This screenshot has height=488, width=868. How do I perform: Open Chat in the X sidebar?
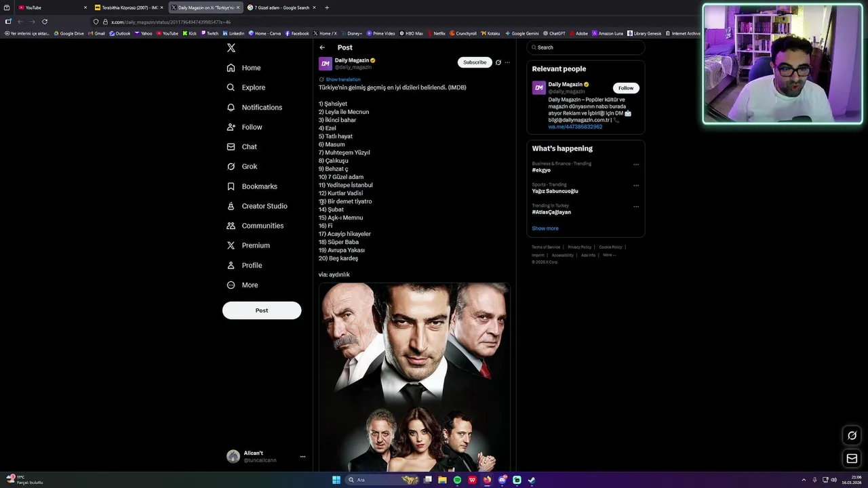click(x=242, y=146)
